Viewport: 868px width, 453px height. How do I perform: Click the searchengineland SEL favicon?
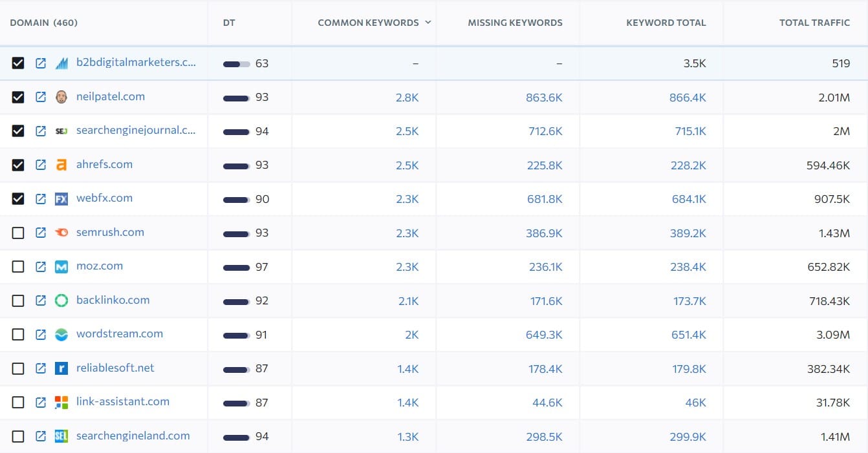[x=61, y=436]
